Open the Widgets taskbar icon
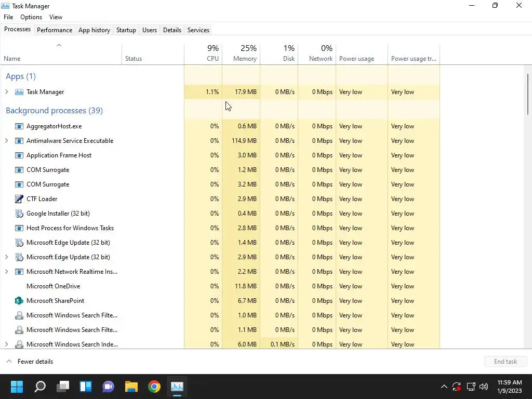Screen dimensions: 532x399 click(86, 387)
